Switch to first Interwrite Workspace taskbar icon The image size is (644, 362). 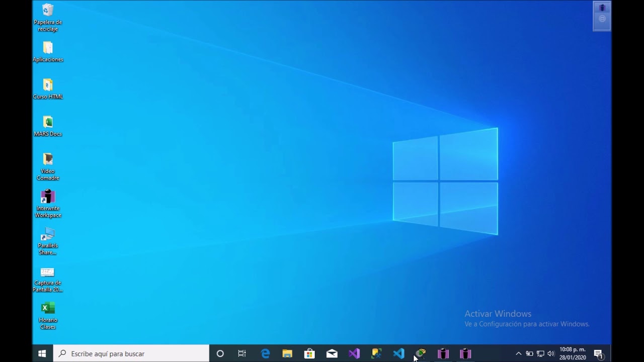(x=443, y=353)
